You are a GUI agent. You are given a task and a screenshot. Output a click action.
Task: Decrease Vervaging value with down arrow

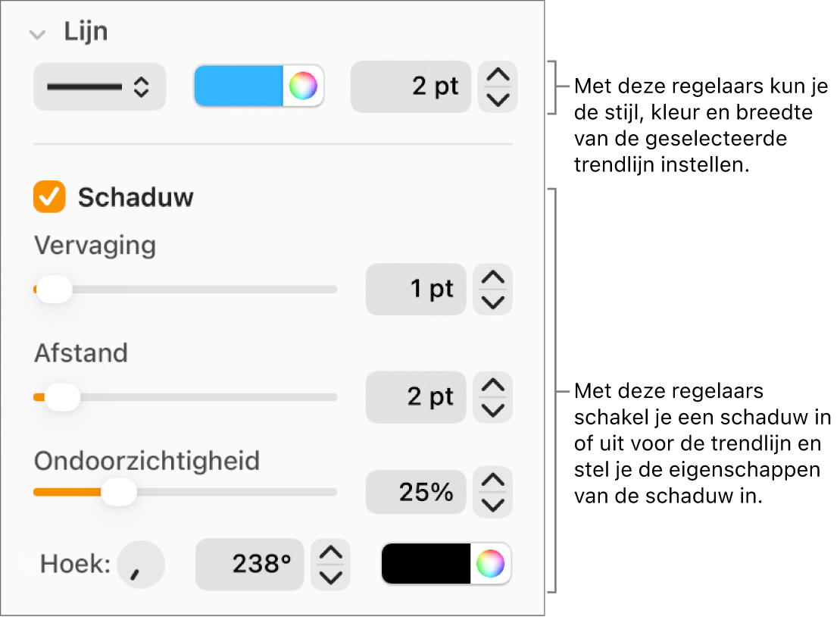click(x=493, y=302)
